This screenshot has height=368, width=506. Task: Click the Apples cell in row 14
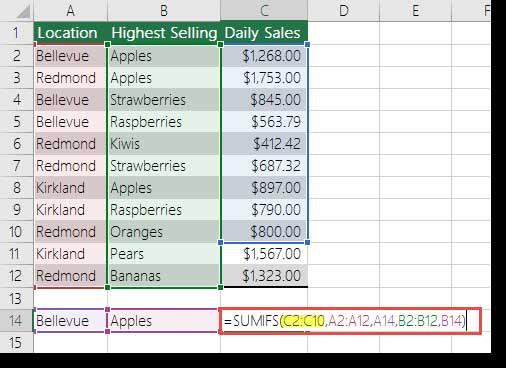[164, 321]
